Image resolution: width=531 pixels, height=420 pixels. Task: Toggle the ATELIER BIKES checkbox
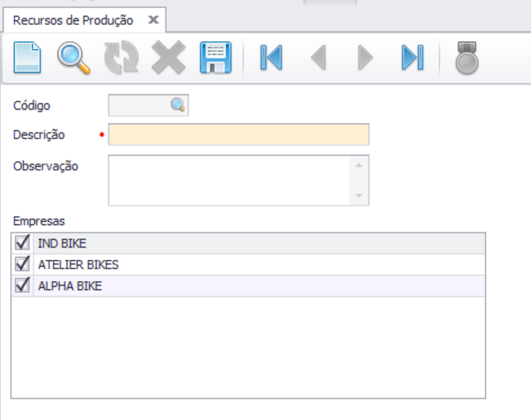point(22,264)
